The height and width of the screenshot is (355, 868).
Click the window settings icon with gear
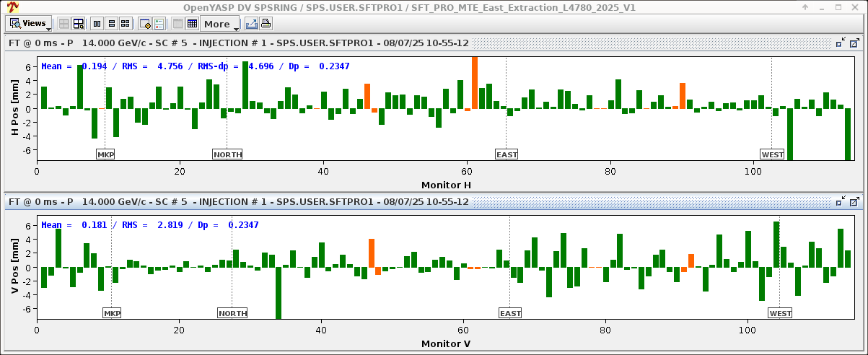[144, 24]
